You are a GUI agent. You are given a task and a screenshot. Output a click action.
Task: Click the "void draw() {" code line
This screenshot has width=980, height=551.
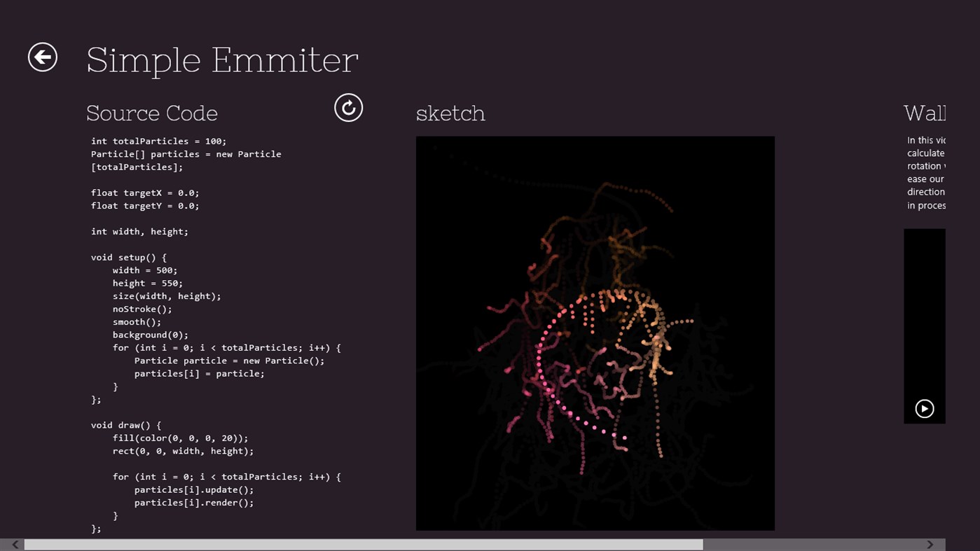[x=126, y=425]
